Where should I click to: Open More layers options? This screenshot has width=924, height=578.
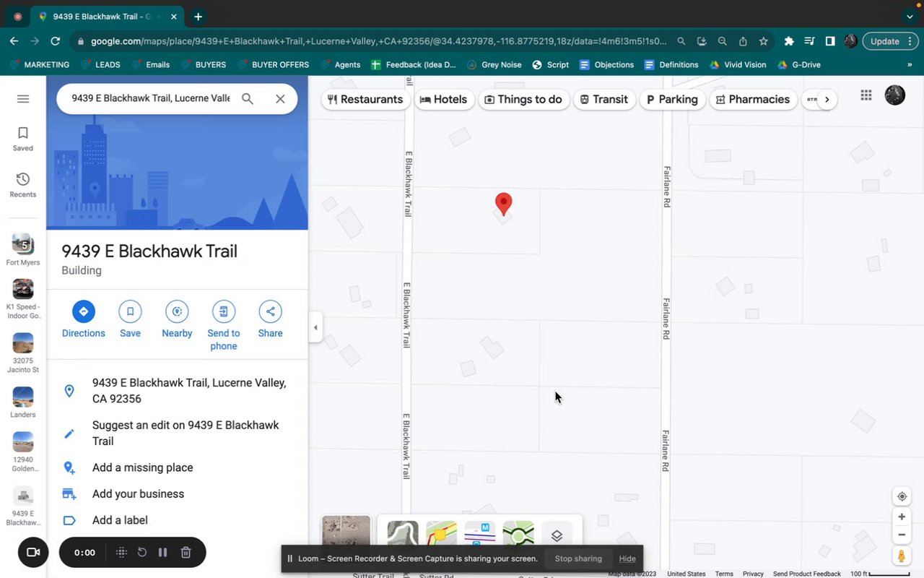tap(557, 535)
